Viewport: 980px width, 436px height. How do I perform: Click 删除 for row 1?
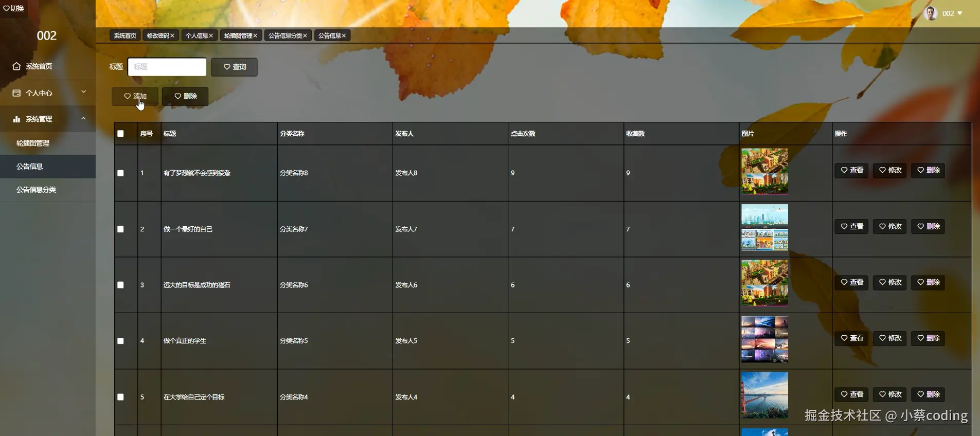[x=928, y=170]
